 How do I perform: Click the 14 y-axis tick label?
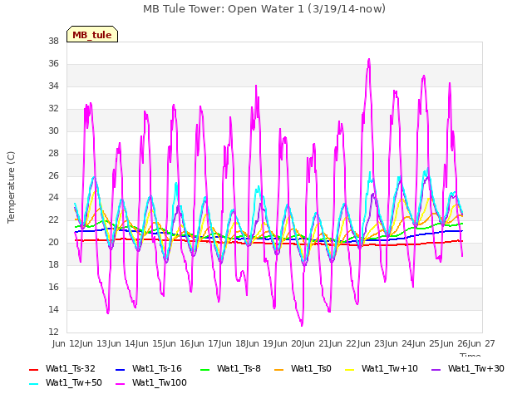click(x=53, y=309)
